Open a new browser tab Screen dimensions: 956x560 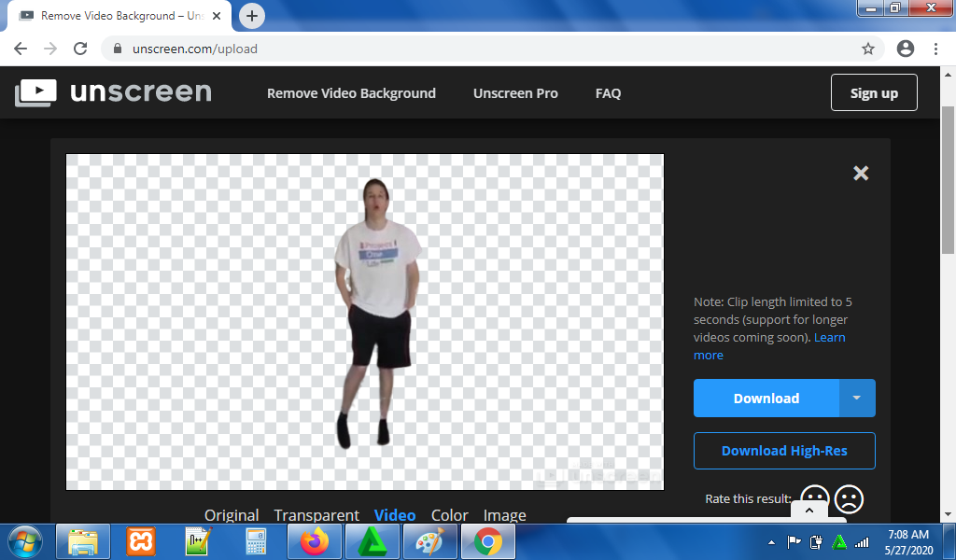(x=252, y=16)
